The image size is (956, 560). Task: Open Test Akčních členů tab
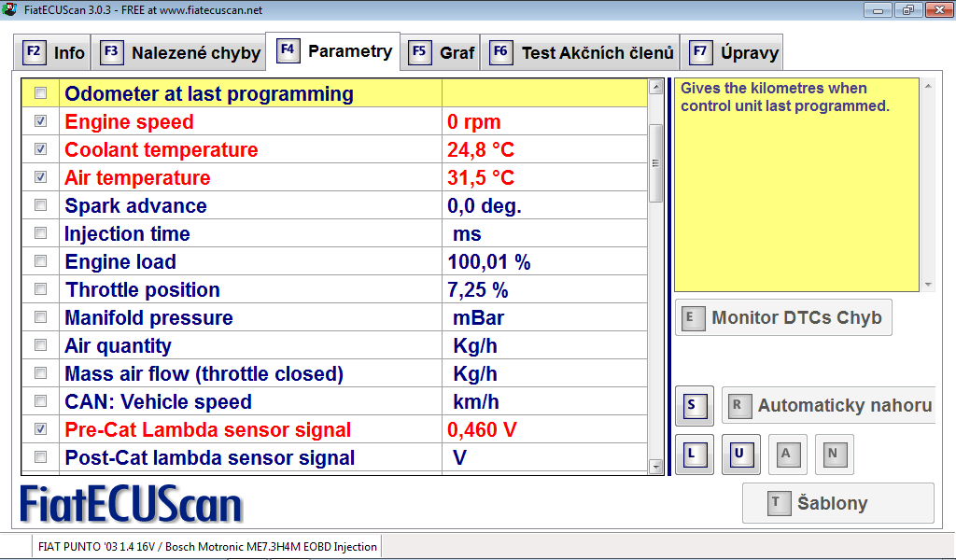coord(582,52)
